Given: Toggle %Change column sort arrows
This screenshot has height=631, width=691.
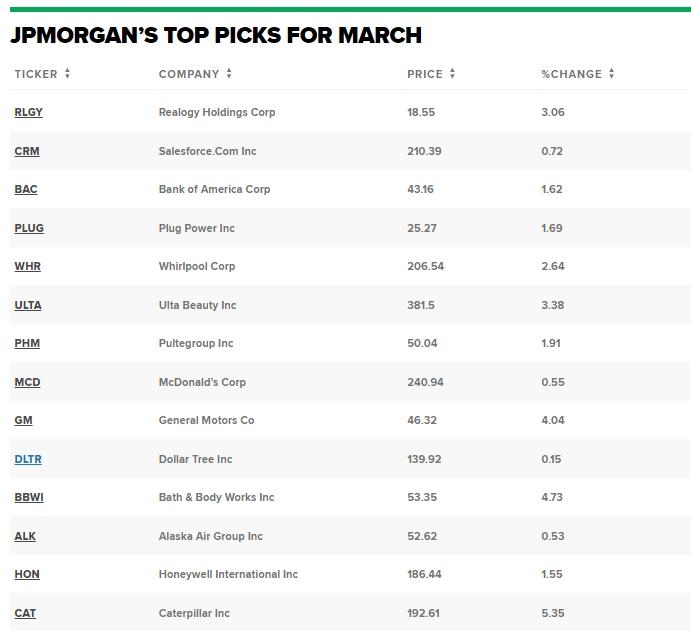Looking at the screenshot, I should click(x=611, y=74).
